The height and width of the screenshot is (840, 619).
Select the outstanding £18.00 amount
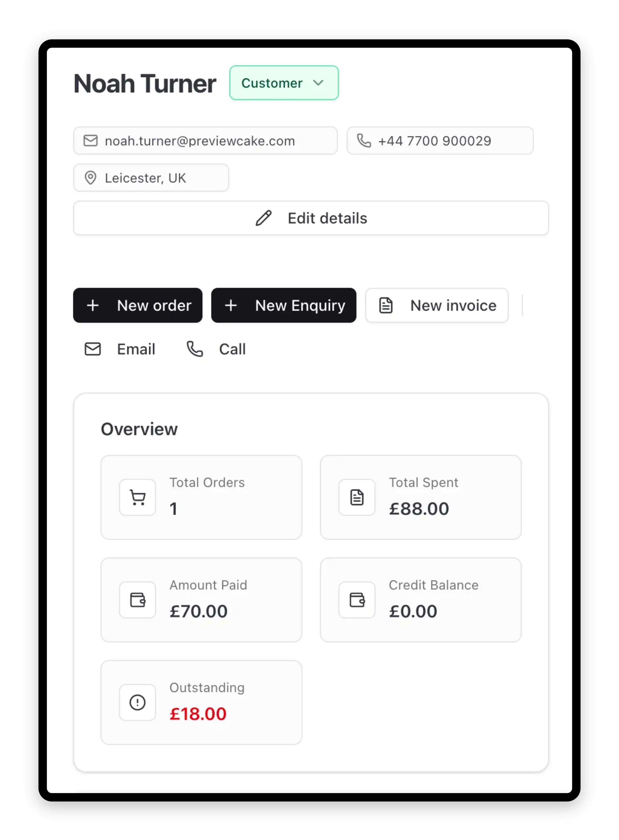tap(198, 714)
